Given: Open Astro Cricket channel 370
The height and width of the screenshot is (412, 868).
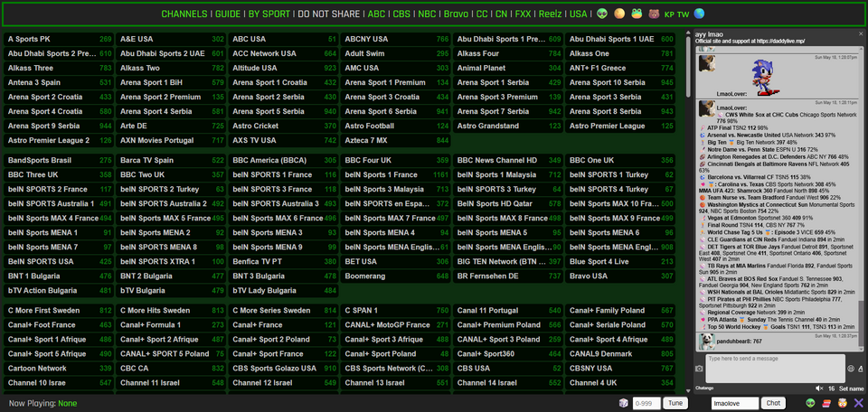Looking at the screenshot, I should pos(284,126).
